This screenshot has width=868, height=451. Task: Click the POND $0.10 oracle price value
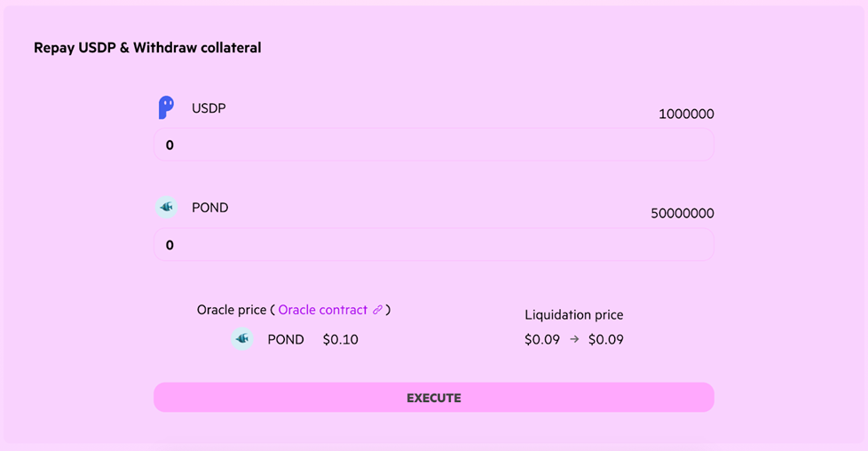[x=341, y=339]
